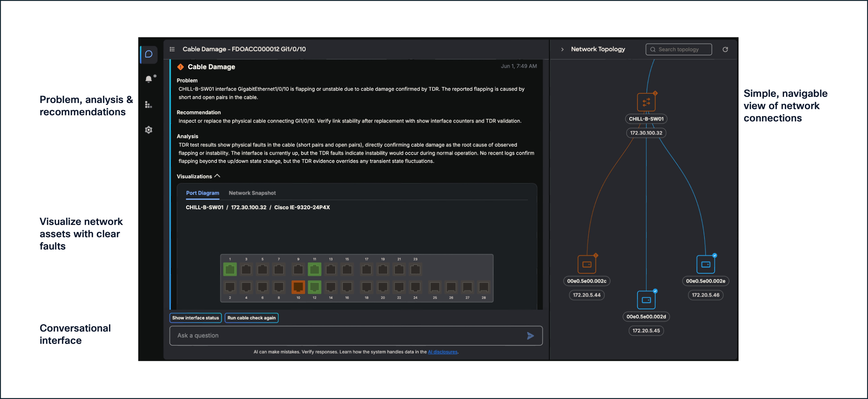The width and height of the screenshot is (868, 399).
Task: Click the refresh topology icon
Action: [x=725, y=49]
